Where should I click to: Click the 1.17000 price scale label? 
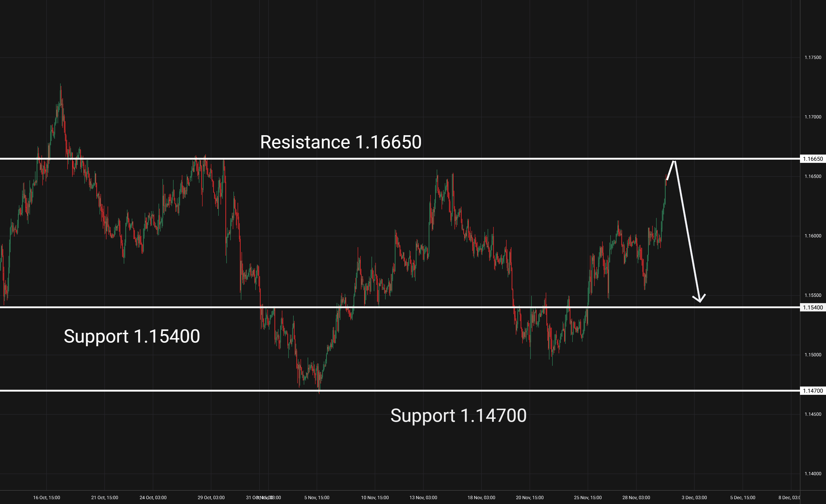tap(813, 117)
